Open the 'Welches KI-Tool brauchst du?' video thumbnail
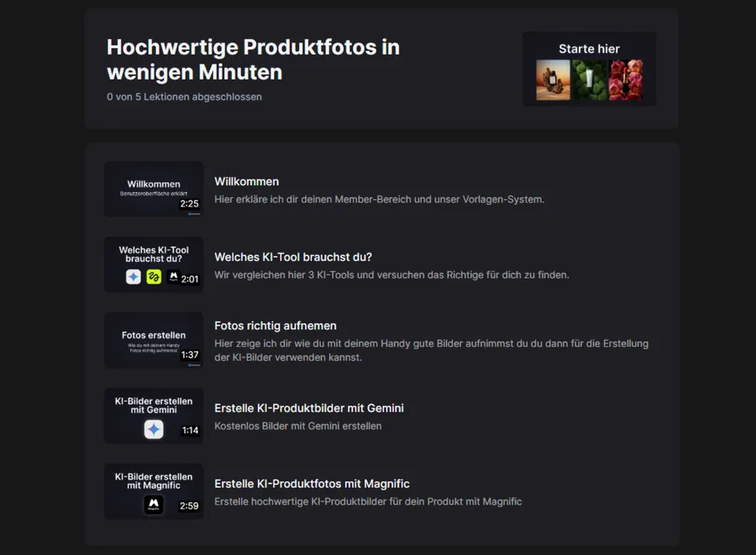The width and height of the screenshot is (756, 555). coord(154,264)
